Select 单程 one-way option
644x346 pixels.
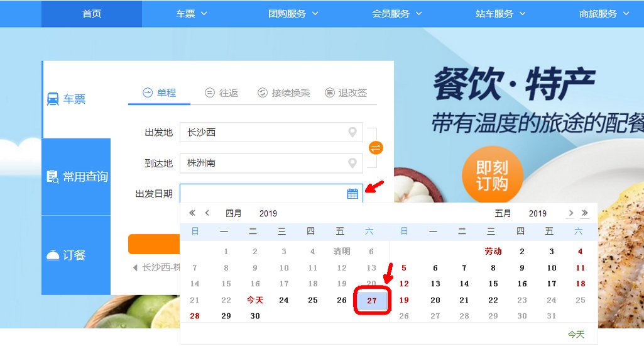pyautogui.click(x=160, y=92)
